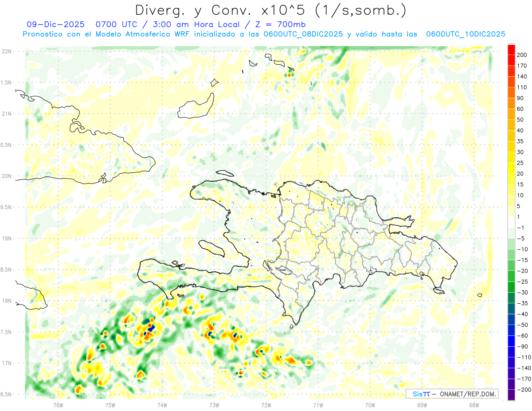Screen dimensions: 532x411
Task: Click the '74W' longitude axis label
Action: coord(162,405)
